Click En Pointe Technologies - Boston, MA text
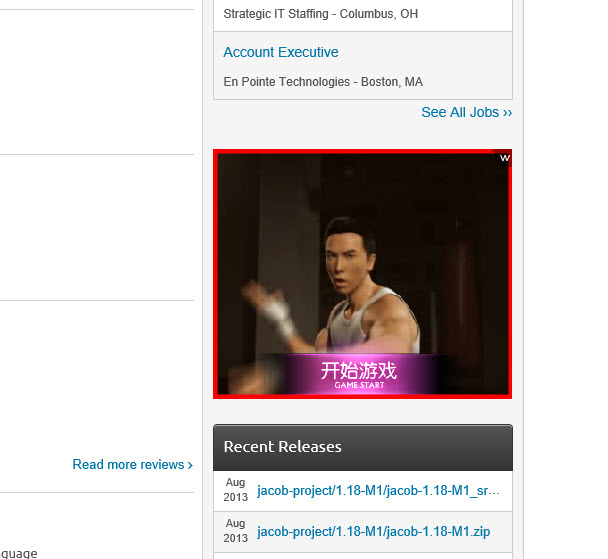Viewport: 608px width, 559px height. click(x=323, y=82)
